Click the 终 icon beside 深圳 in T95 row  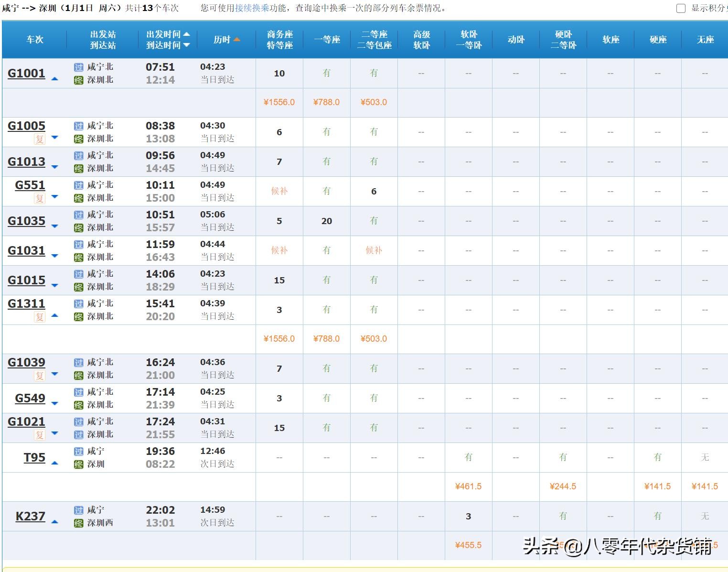coord(78,464)
